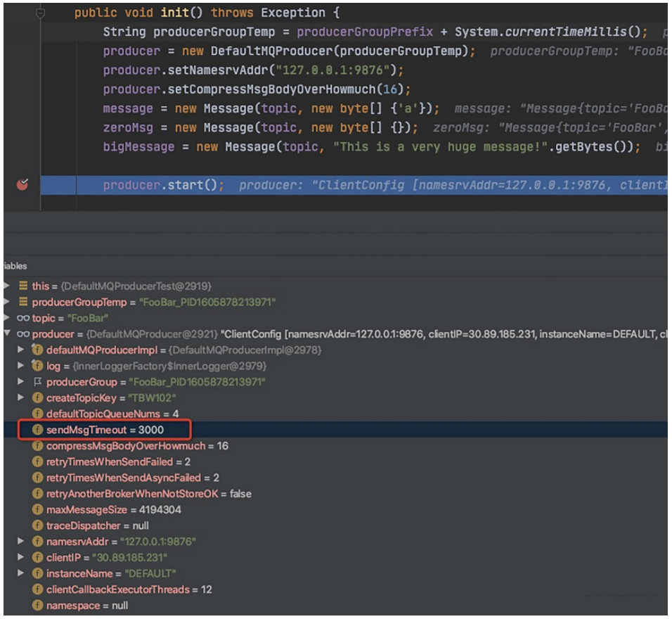Click the field icon beside defaultMQProducerImpl
Image resolution: width=672 pixels, height=619 pixels.
37,350
